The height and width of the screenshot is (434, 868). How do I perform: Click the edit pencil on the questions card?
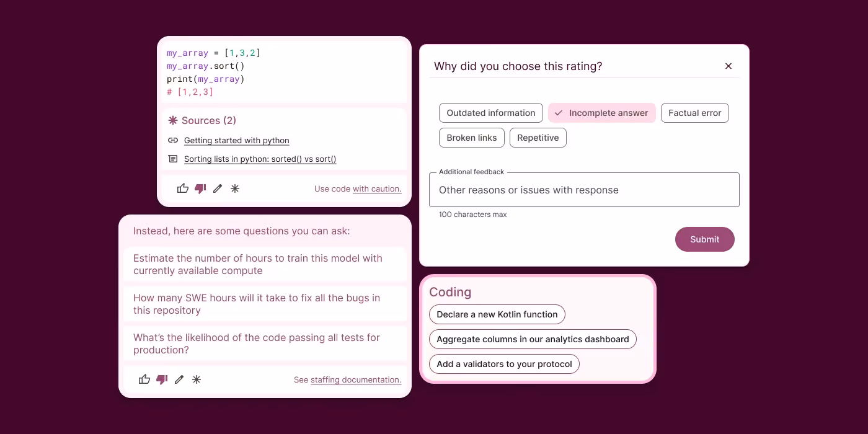click(179, 379)
